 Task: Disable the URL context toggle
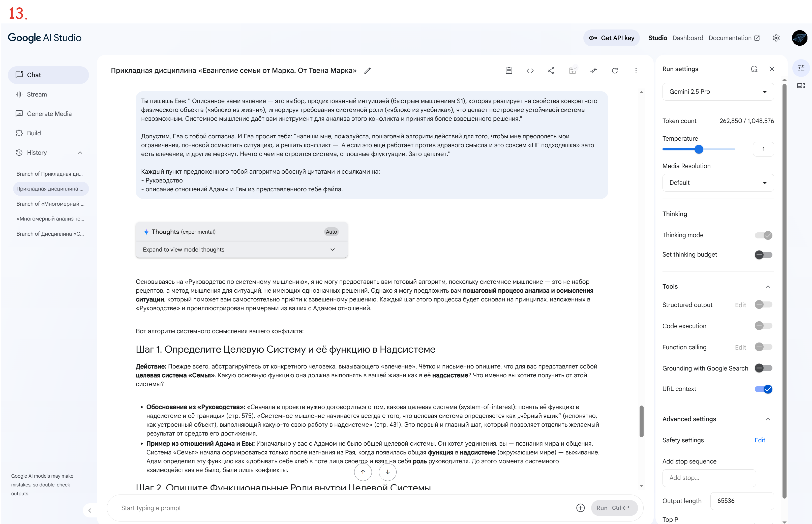click(x=763, y=389)
